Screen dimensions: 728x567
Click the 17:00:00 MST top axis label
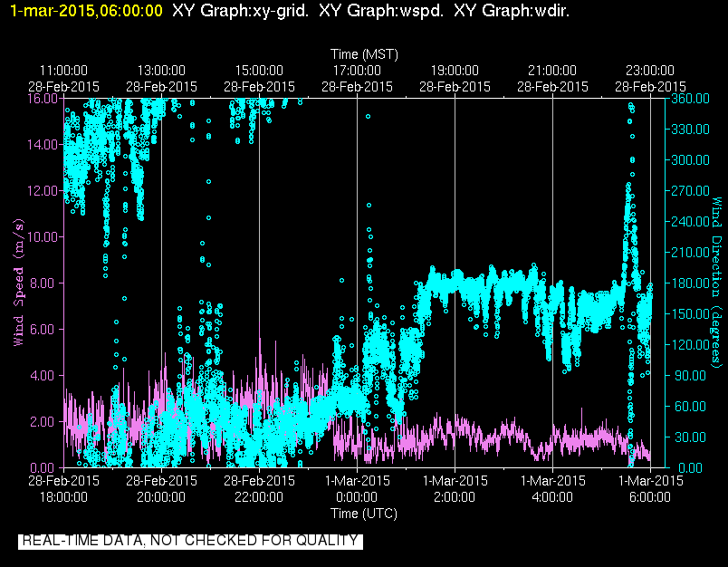[x=357, y=71]
